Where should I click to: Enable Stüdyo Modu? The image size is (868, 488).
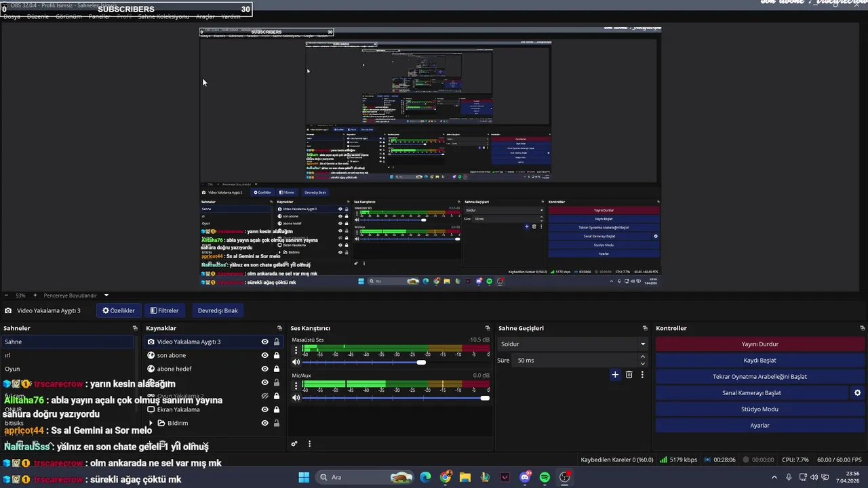[759, 409]
